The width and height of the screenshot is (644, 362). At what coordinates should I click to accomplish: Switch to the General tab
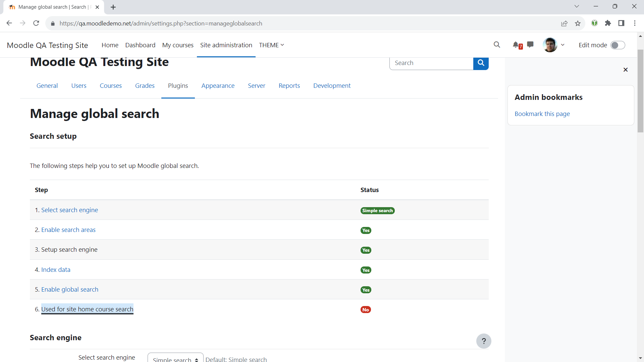tap(47, 86)
